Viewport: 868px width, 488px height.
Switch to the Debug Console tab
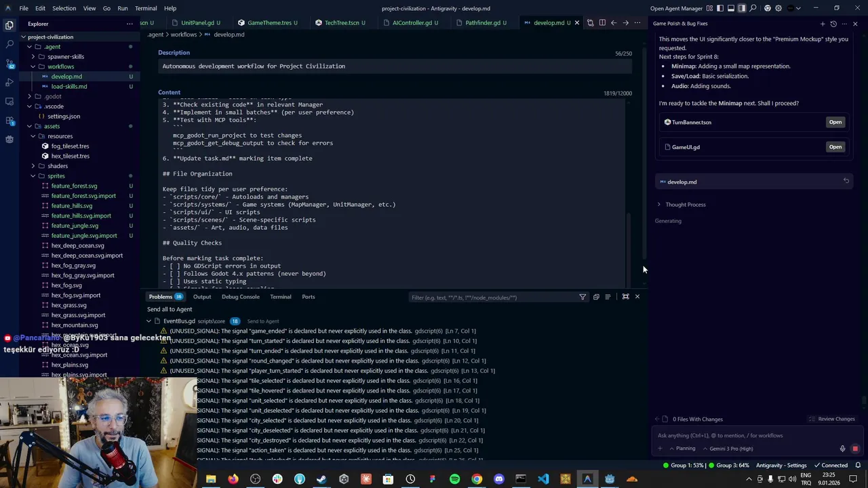click(x=240, y=297)
